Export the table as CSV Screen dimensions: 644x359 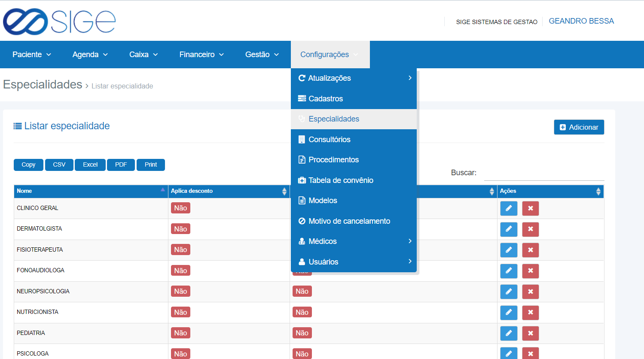[59, 165]
